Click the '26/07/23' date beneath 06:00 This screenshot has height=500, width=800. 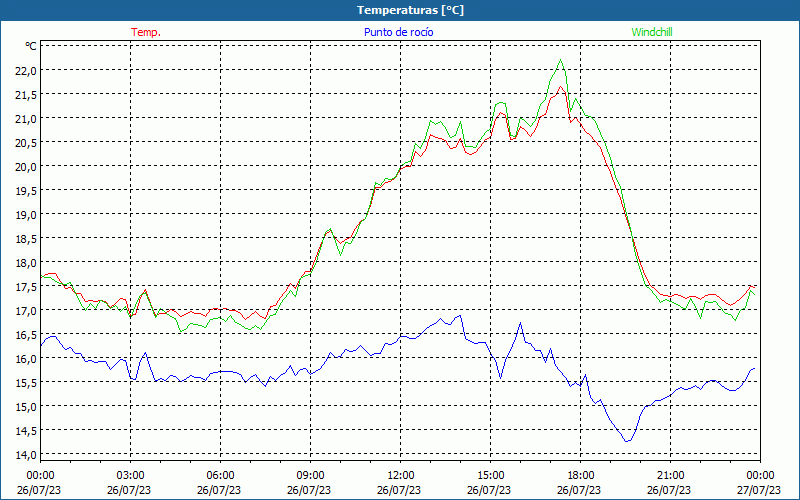[219, 490]
